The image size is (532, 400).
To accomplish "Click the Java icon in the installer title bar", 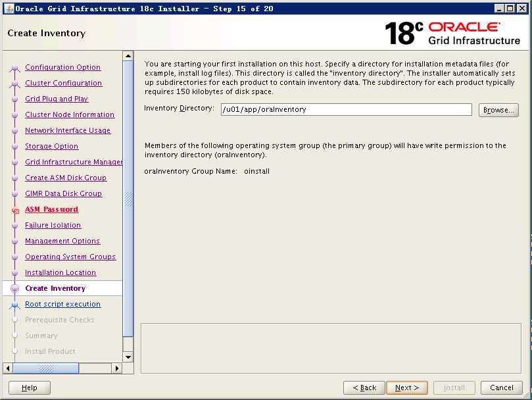I will (9, 9).
